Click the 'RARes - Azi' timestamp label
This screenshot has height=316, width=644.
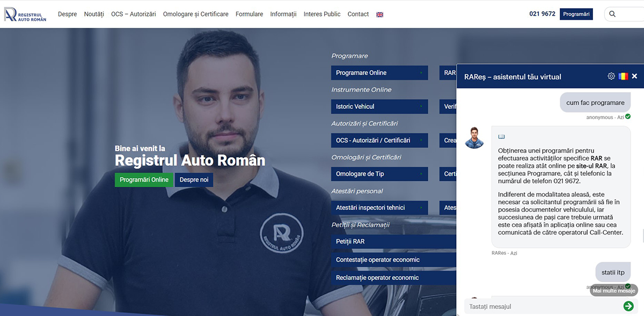(504, 253)
